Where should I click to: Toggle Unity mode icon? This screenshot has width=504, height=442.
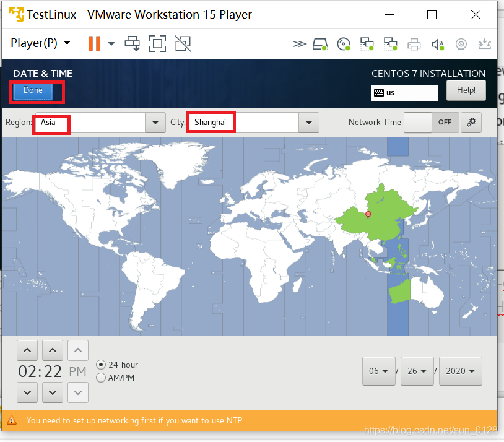pos(183,43)
